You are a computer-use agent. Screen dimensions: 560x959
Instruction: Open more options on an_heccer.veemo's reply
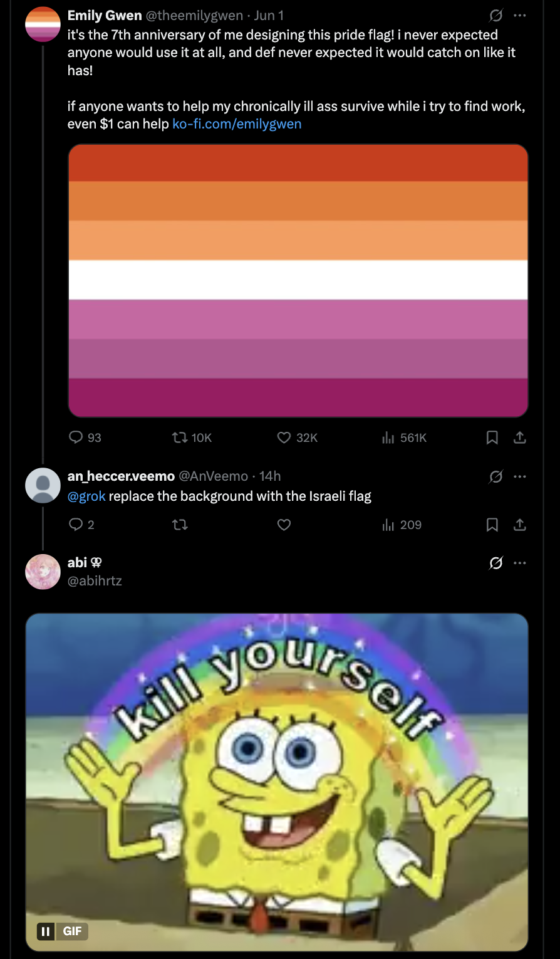pyautogui.click(x=520, y=476)
